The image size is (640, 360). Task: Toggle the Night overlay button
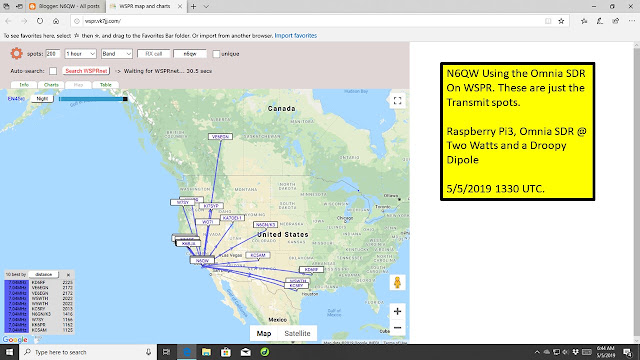tap(42, 99)
